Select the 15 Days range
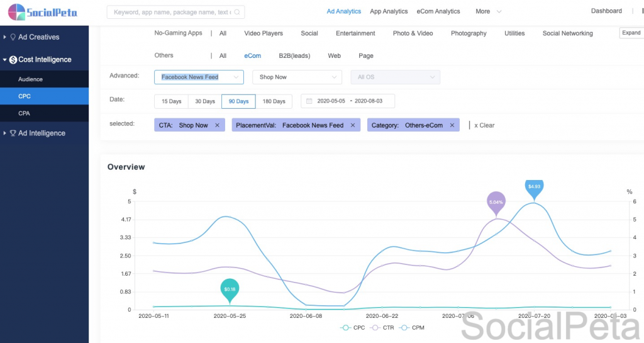The width and height of the screenshot is (644, 343). point(171,101)
